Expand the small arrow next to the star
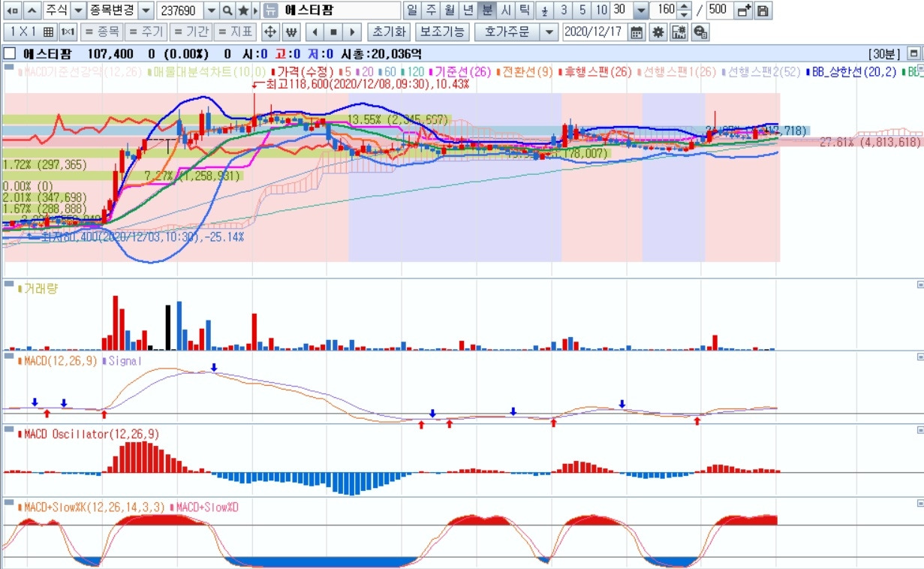Image resolution: width=924 pixels, height=569 pixels. pos(256,11)
